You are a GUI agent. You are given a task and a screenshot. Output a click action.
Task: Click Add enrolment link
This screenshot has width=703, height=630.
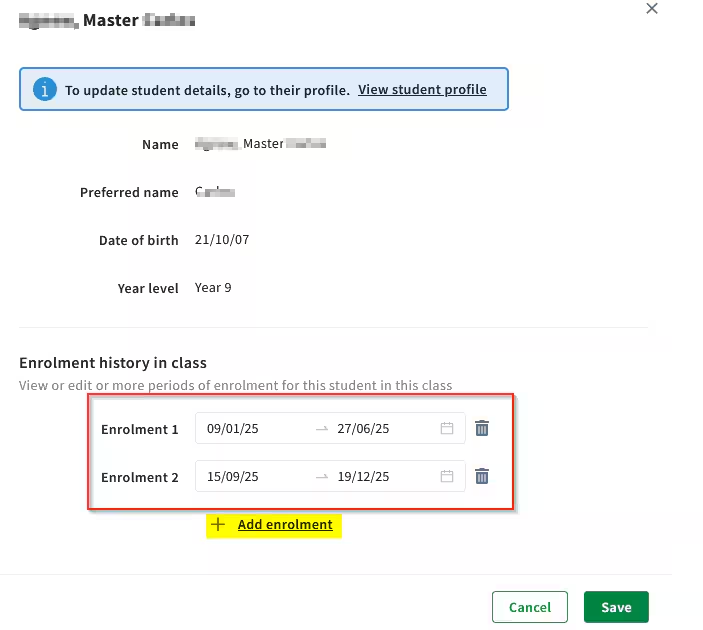coord(285,524)
